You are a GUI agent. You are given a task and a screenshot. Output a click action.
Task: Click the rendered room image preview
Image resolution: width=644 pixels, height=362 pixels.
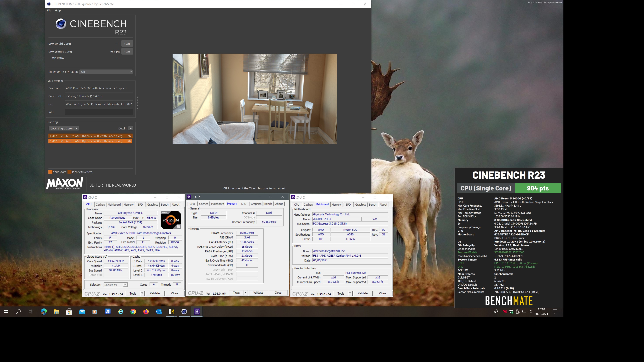coord(254,99)
